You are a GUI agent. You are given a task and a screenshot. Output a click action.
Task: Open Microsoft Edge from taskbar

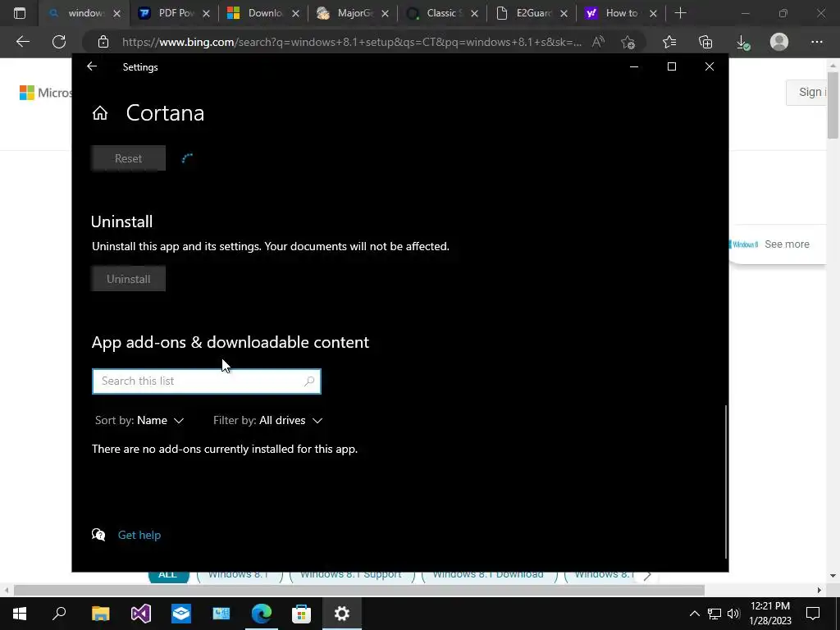262,614
